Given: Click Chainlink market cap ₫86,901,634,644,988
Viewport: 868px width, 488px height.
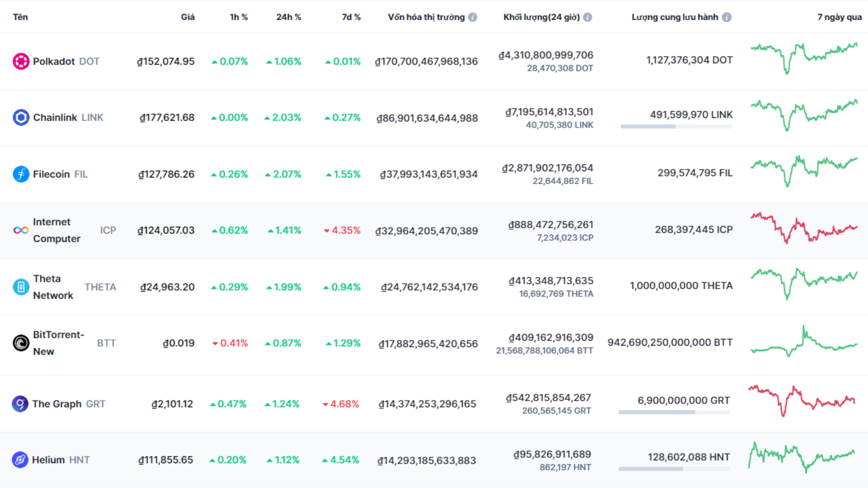Looking at the screenshot, I should coord(427,118).
